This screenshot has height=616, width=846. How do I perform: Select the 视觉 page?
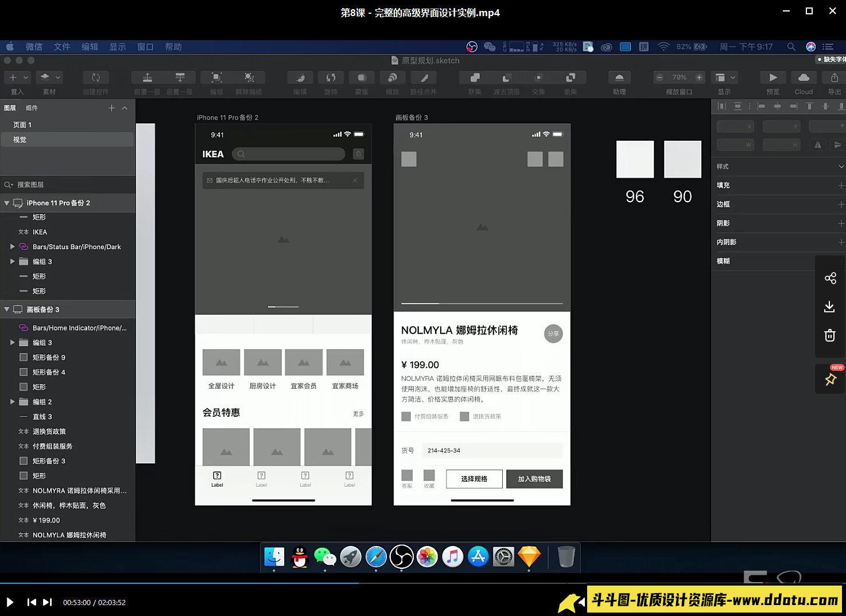67,140
